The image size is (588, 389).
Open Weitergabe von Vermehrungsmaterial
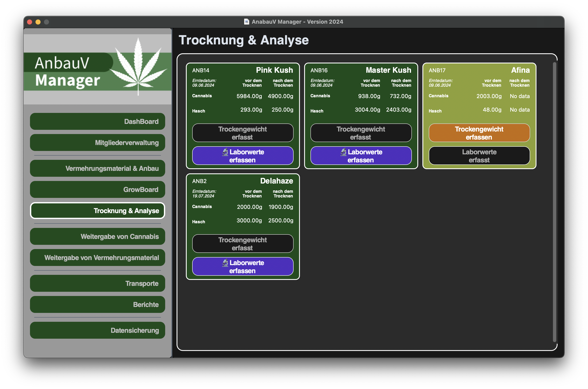pyautogui.click(x=97, y=258)
